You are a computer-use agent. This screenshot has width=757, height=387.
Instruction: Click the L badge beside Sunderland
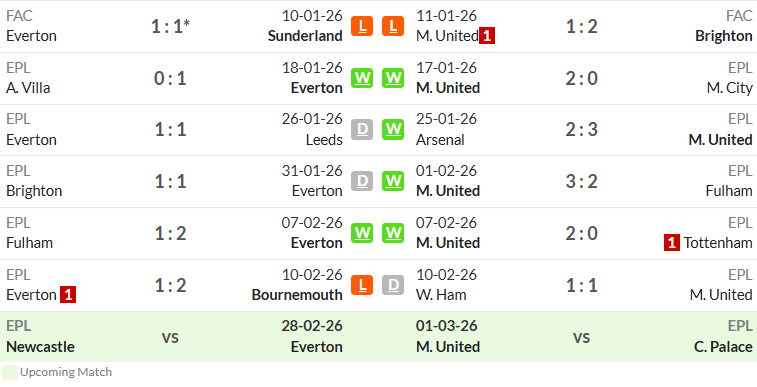pos(362,26)
